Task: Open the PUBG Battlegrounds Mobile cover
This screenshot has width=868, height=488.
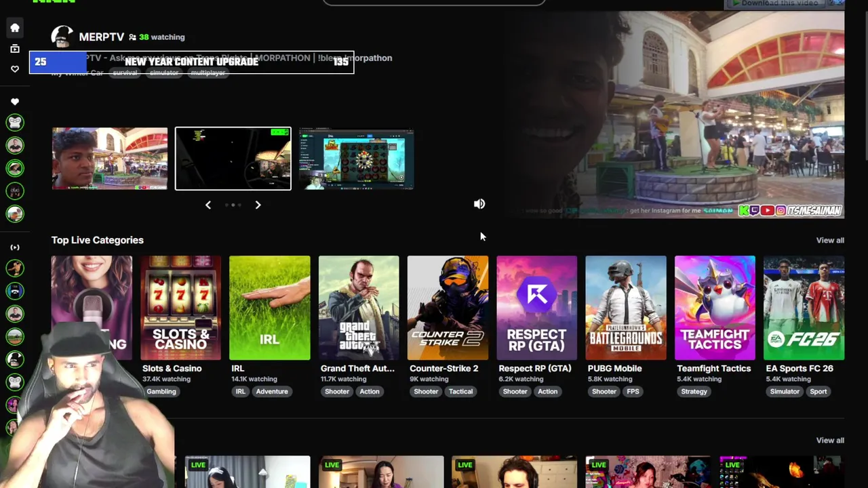Action: (626, 308)
